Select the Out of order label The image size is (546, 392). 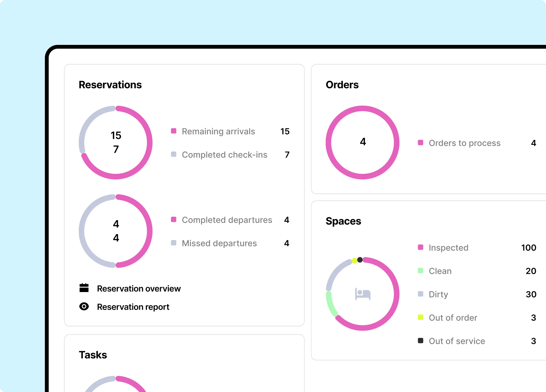click(x=453, y=318)
